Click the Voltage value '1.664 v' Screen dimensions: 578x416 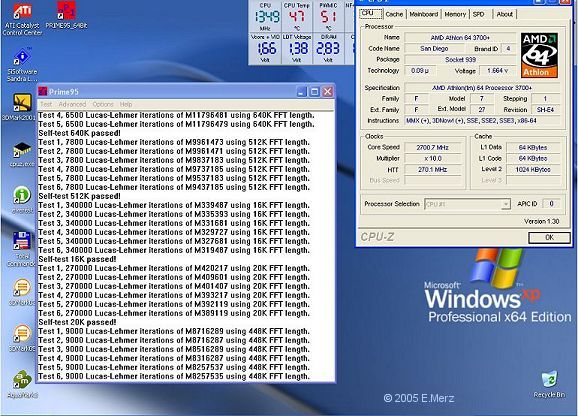tap(498, 70)
